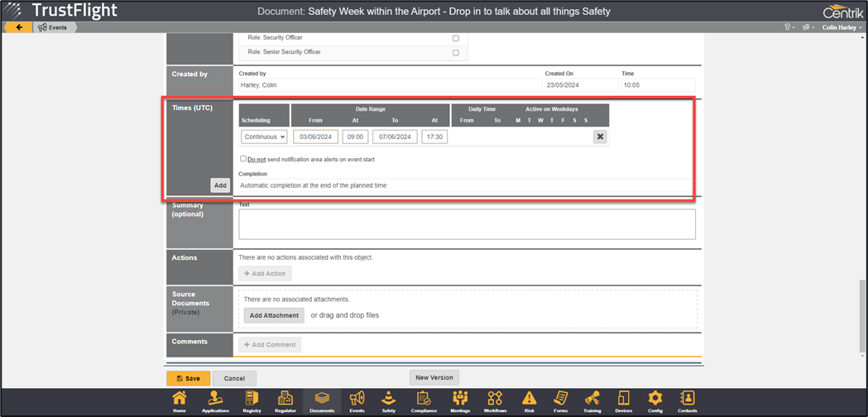
Task: Open the Continuous scheduling dropdown
Action: coord(264,137)
